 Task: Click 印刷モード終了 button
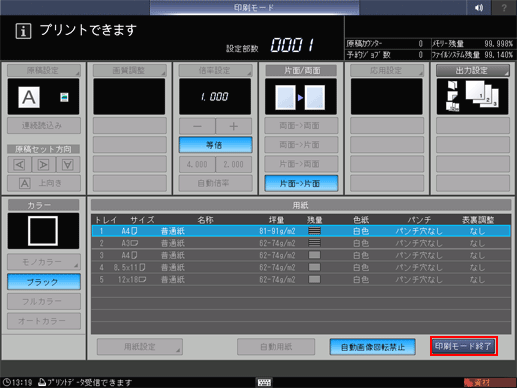[464, 346]
